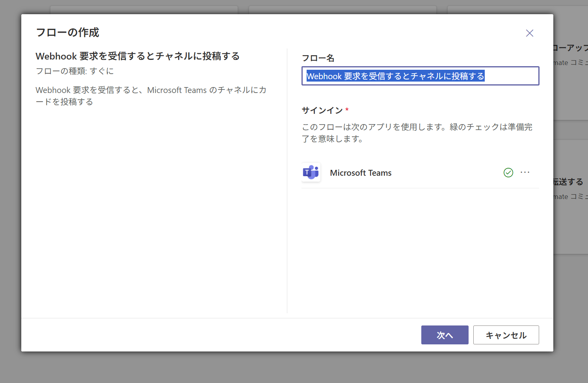Click the Microsoft Teams app icon

[x=311, y=173]
